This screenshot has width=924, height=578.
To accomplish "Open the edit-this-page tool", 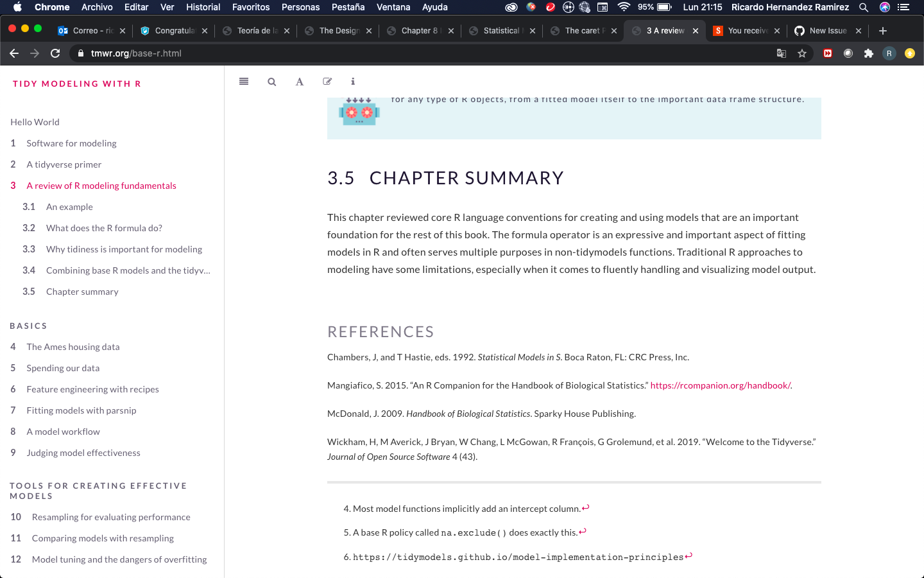I will [x=327, y=82].
